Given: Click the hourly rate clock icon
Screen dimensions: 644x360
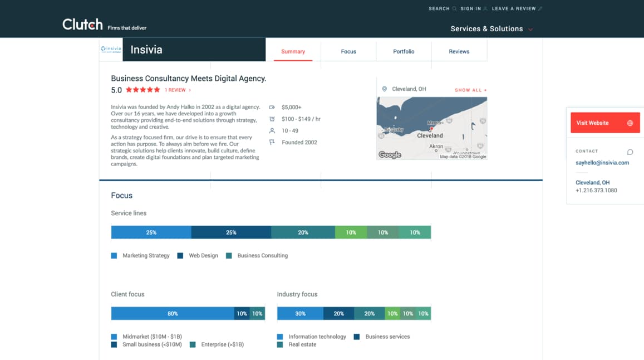Looking at the screenshot, I should pyautogui.click(x=272, y=119).
